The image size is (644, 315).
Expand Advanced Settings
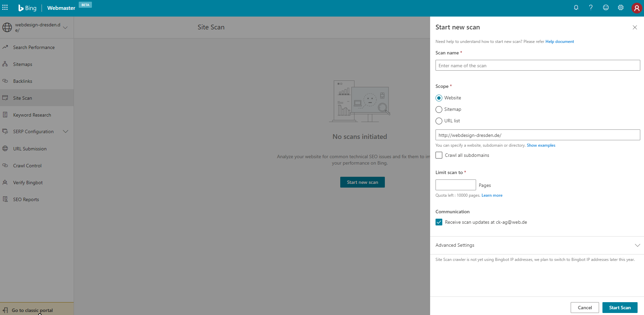(637, 245)
